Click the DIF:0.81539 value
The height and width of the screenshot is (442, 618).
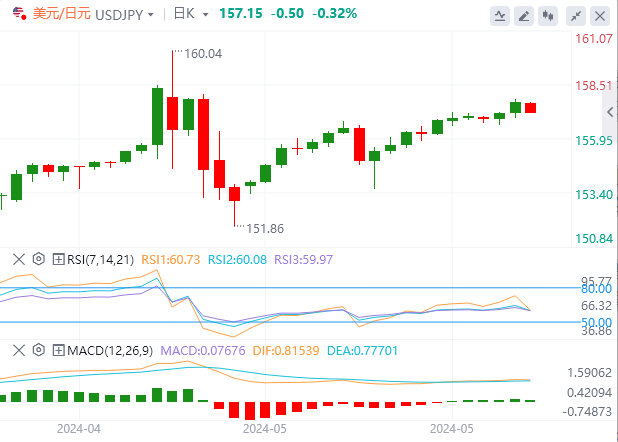[286, 351]
